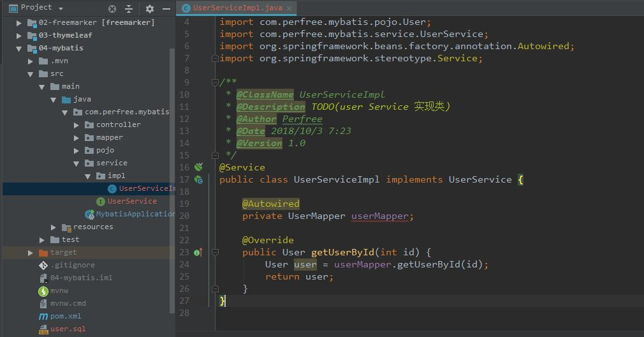Expand the pojo package
Screen dimensions: 644x337
point(76,151)
